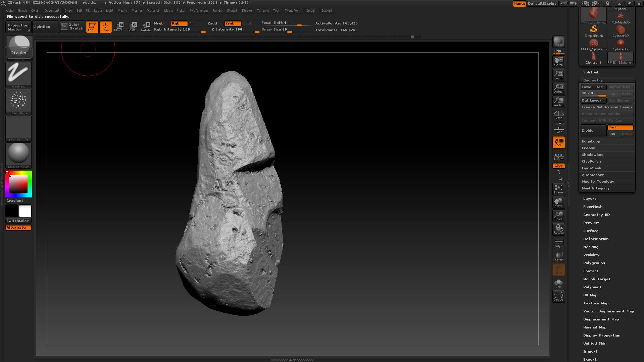This screenshot has width=644, height=362.
Task: Click the Xpose icon
Action: (558, 296)
